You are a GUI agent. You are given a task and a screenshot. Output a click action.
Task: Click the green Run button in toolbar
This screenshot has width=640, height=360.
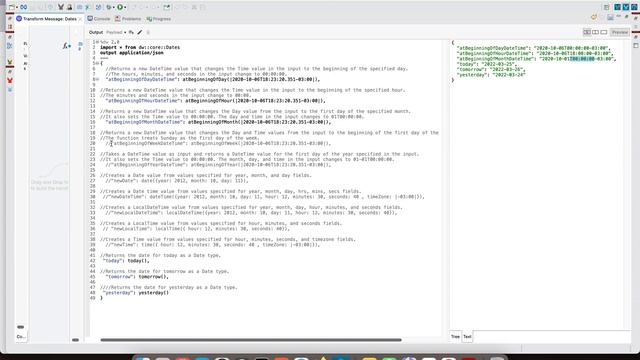point(120,7)
